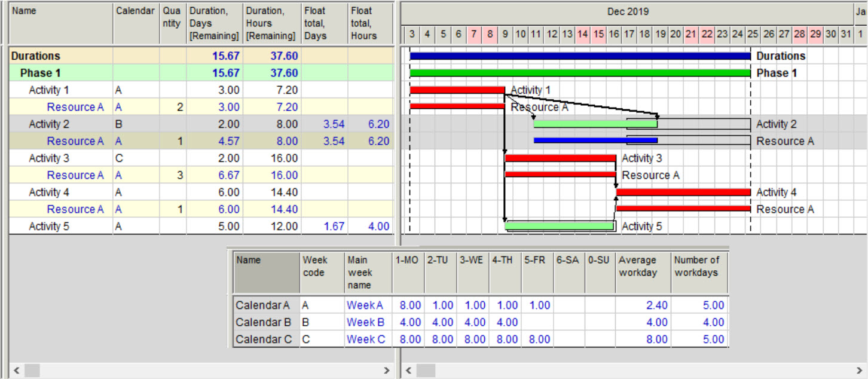Select the Calendar B row name
The image size is (868, 379).
click(263, 322)
